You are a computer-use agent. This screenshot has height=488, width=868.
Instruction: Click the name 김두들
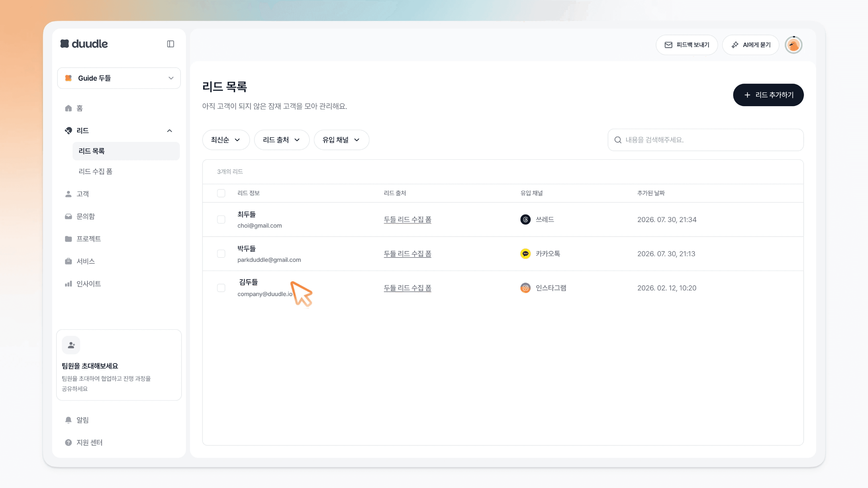tap(248, 282)
